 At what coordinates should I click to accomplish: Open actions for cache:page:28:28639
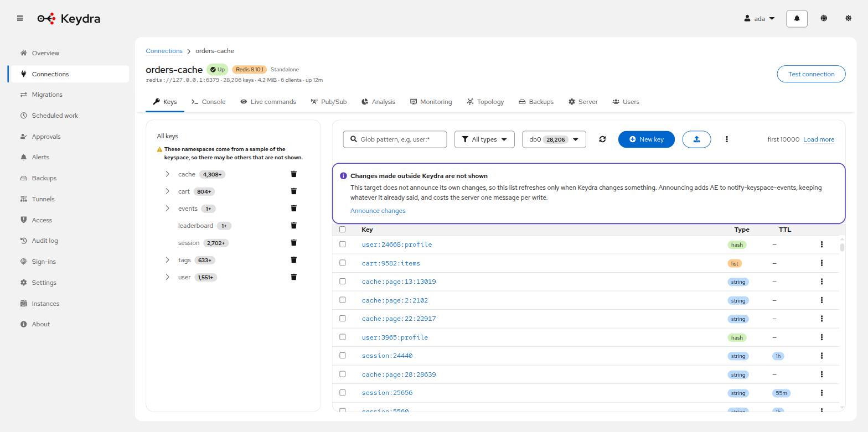click(x=821, y=374)
